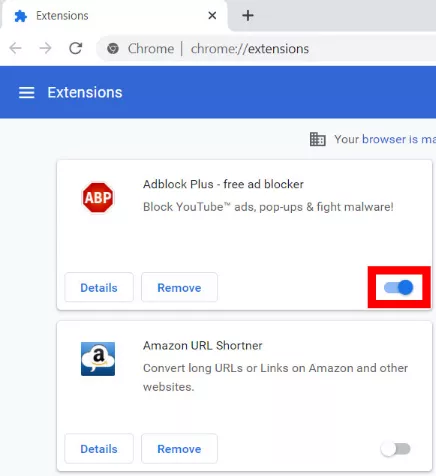Viewport: 436px width, 476px height.
Task: Open Details for Adblock Plus
Action: (x=99, y=287)
